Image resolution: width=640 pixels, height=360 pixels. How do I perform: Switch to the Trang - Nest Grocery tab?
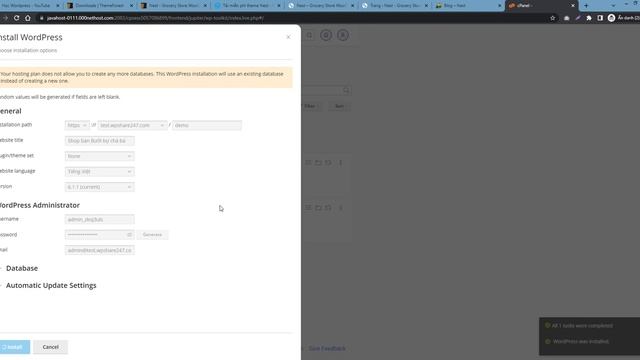(393, 6)
